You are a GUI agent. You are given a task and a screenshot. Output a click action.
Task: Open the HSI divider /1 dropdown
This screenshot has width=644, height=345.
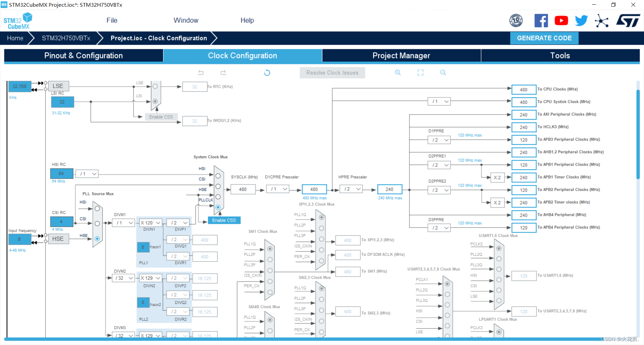pyautogui.click(x=87, y=174)
